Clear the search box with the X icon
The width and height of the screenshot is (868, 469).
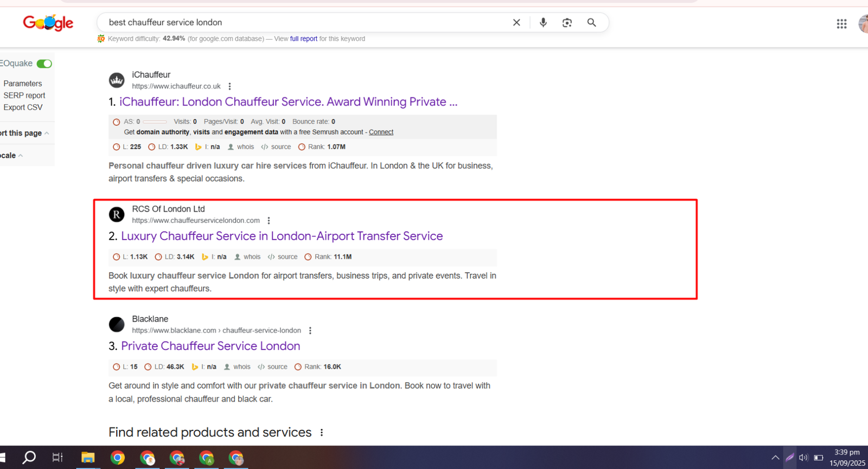(x=516, y=23)
